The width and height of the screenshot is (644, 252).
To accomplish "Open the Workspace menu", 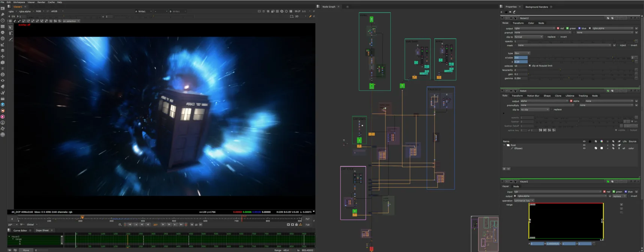I will (19, 2).
